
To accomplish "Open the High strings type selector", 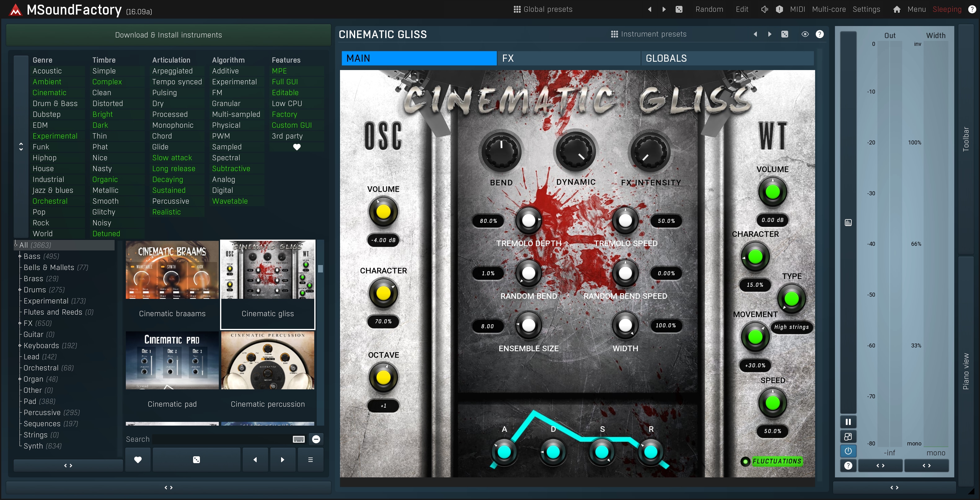I will (x=791, y=327).
